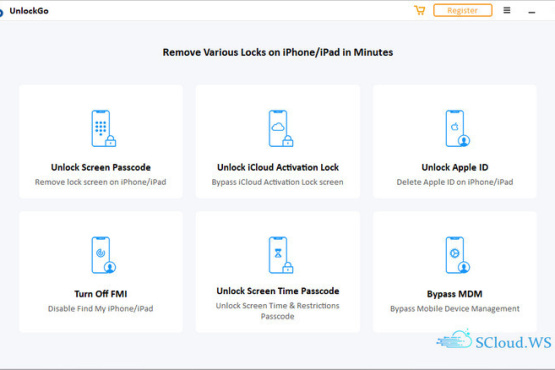
Task: Select the Unlock Apple ID phone icon
Action: (x=458, y=128)
